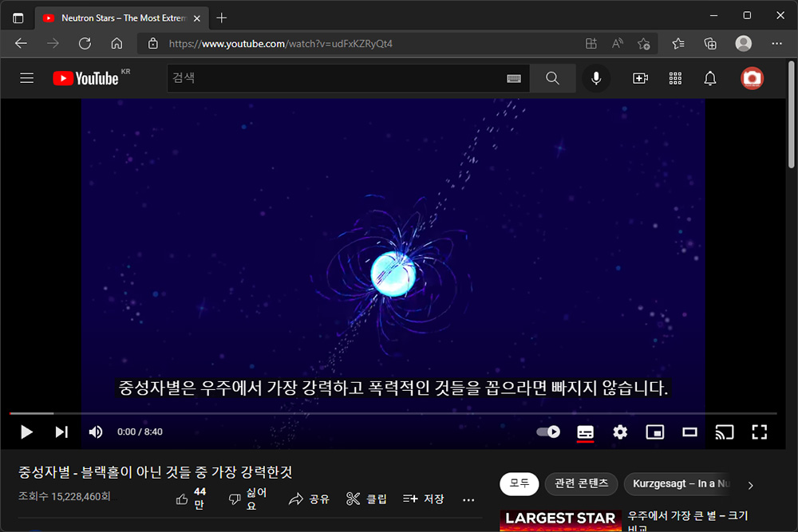Screen dimensions: 798x532
Task: Like the video (44만)
Action: pos(191,499)
